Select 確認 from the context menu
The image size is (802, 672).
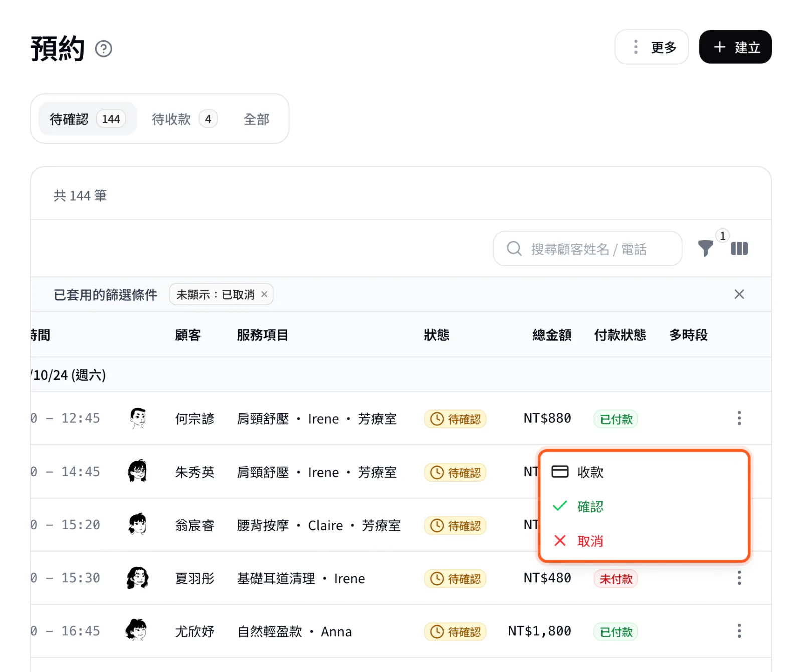pyautogui.click(x=644, y=506)
